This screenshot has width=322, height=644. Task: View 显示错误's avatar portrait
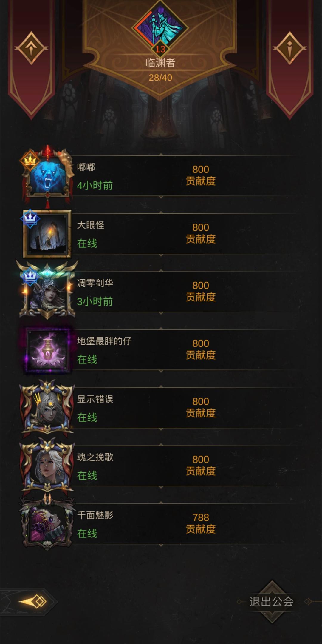pos(47,407)
